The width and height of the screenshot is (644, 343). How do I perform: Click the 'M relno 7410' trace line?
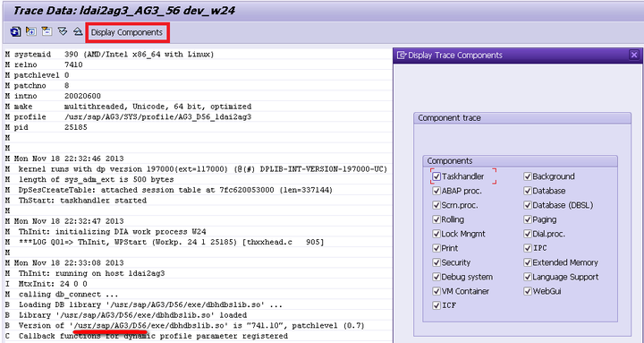click(44, 65)
